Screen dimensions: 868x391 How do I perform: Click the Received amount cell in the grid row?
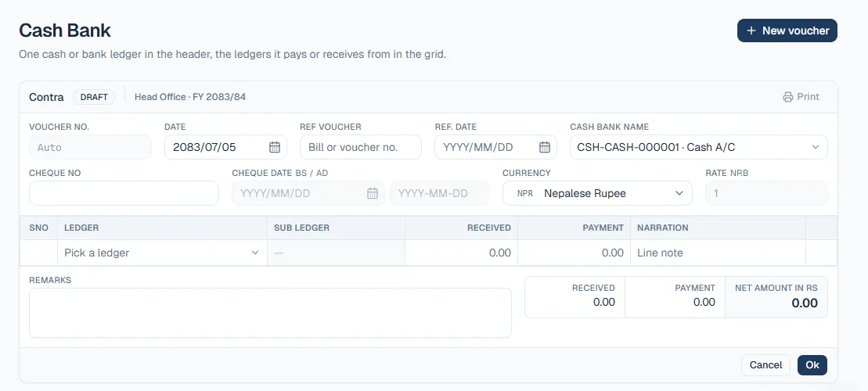tap(461, 253)
